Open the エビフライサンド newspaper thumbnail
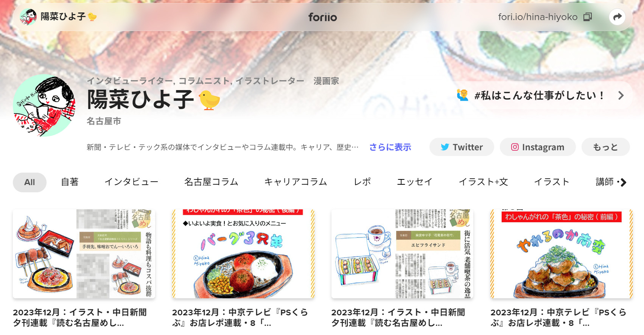 402,254
